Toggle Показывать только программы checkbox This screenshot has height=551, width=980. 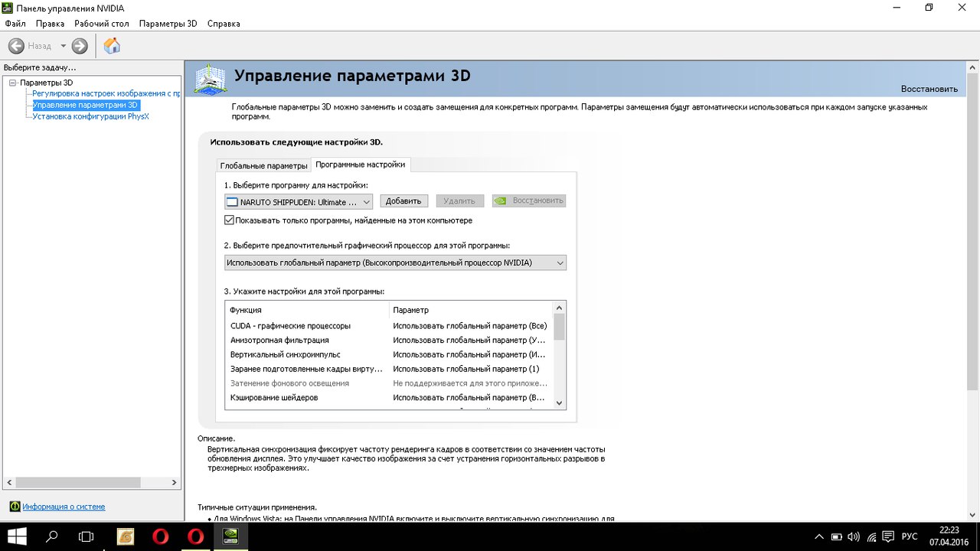click(x=230, y=220)
